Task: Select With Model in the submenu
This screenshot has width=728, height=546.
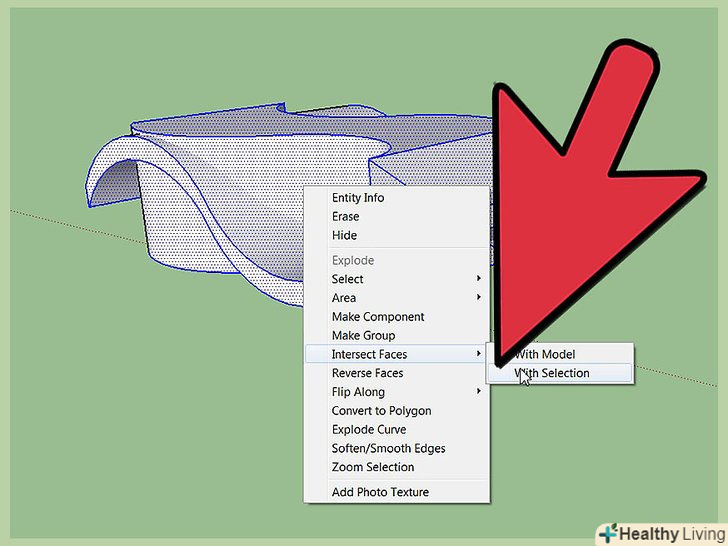Action: point(560,354)
